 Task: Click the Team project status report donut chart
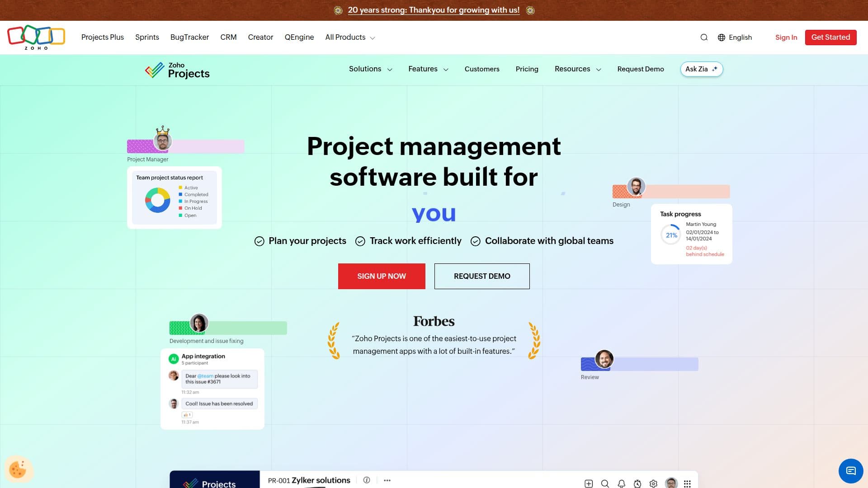click(x=157, y=200)
